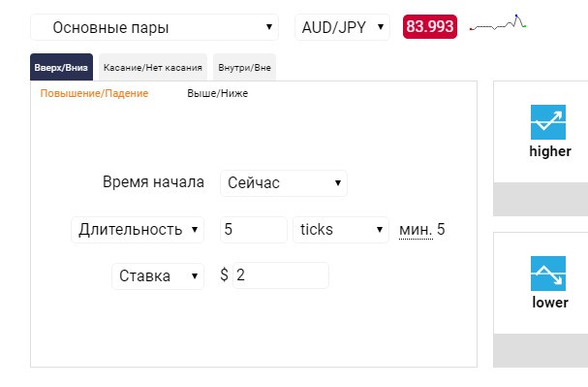
Task: Click the stake amount field showing 2
Action: (281, 275)
